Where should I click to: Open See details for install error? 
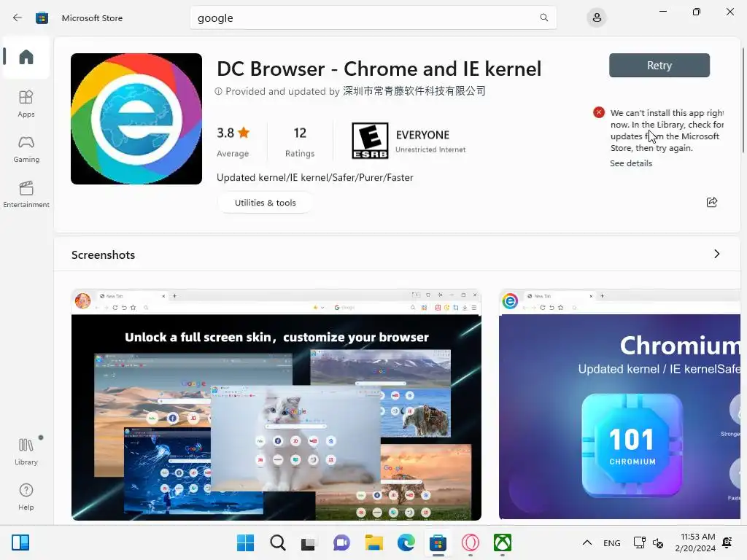[x=631, y=163]
